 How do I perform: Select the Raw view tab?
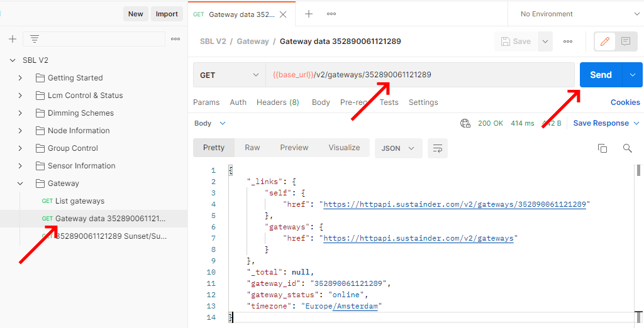(252, 148)
